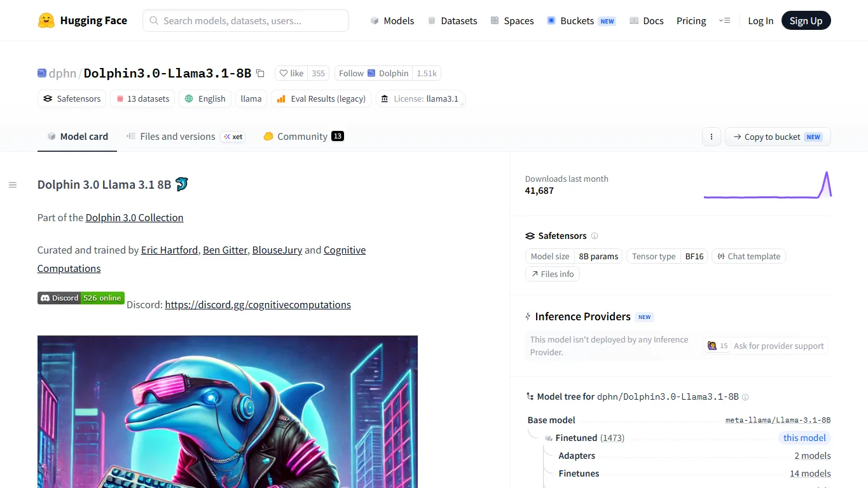
Task: Open the meta-llama/Llama-3.1-8B base model link
Action: pyautogui.click(x=778, y=421)
